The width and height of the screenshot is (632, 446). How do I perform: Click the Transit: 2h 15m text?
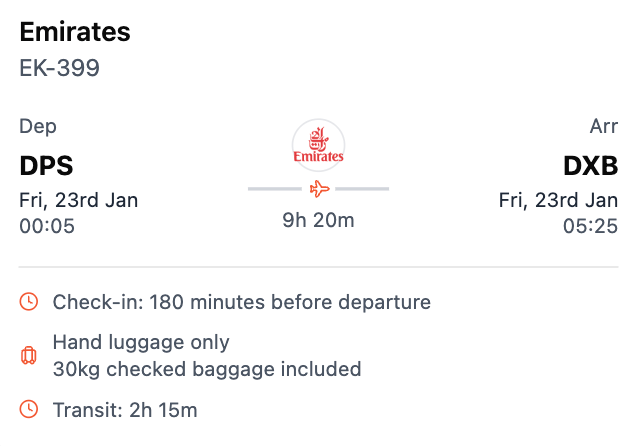point(125,409)
